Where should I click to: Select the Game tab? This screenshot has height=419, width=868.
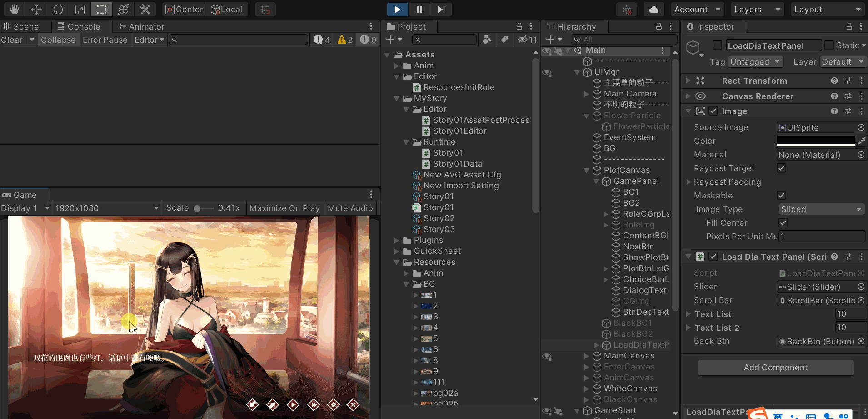click(20, 195)
